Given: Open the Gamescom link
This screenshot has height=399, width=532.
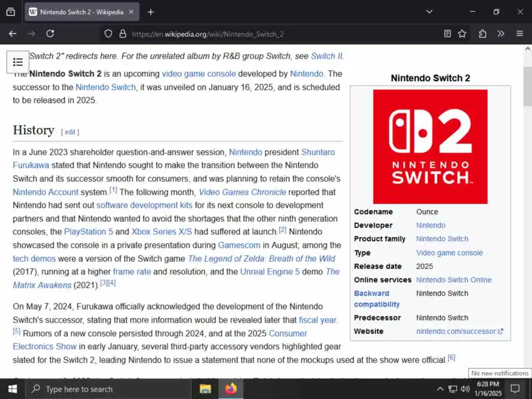Looking at the screenshot, I should (x=239, y=245).
